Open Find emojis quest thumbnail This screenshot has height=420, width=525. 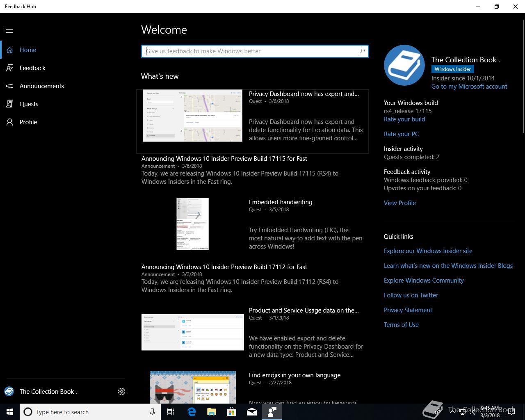point(193,387)
